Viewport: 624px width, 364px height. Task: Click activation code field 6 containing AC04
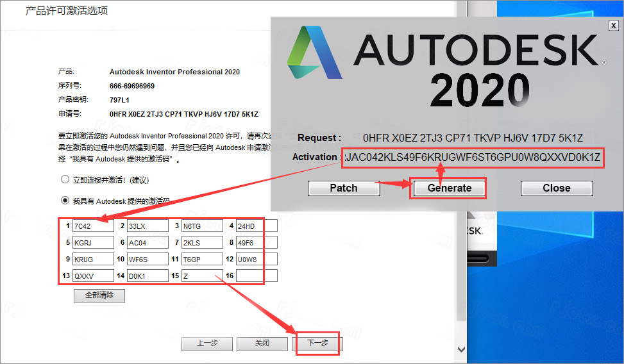pos(148,243)
